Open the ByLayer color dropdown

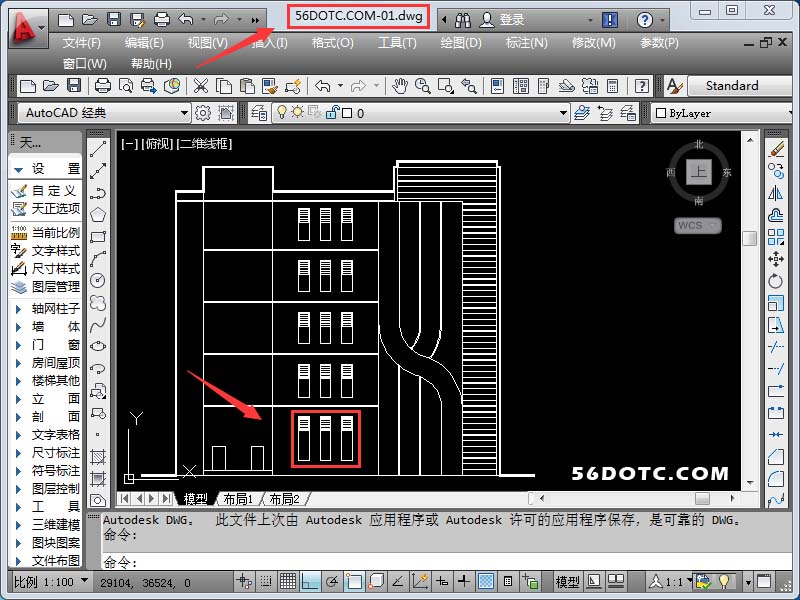[x=720, y=113]
